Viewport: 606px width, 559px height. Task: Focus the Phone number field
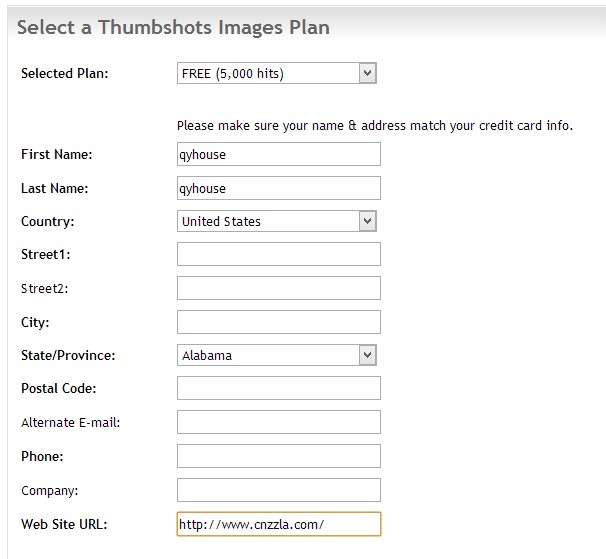(278, 456)
